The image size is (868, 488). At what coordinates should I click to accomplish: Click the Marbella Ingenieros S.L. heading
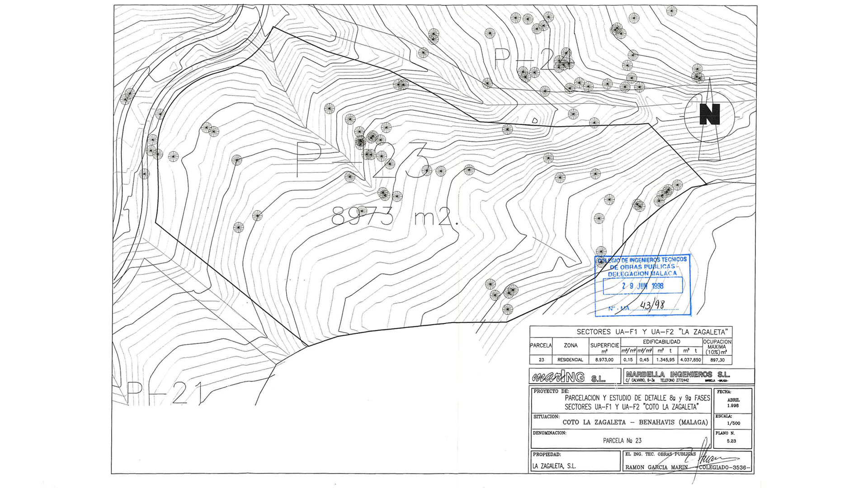coord(678,375)
